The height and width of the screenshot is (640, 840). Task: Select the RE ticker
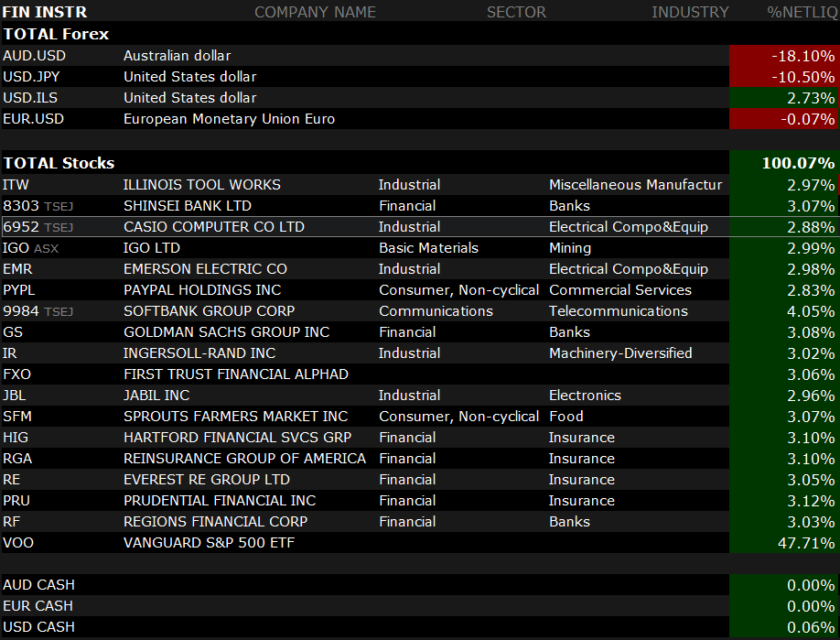[x=11, y=479]
